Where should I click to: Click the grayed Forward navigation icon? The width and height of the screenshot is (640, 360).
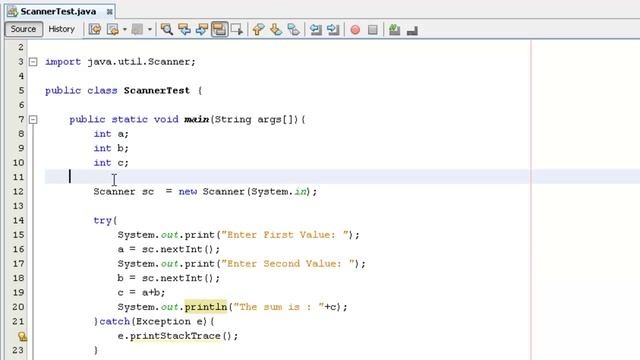pos(138,29)
